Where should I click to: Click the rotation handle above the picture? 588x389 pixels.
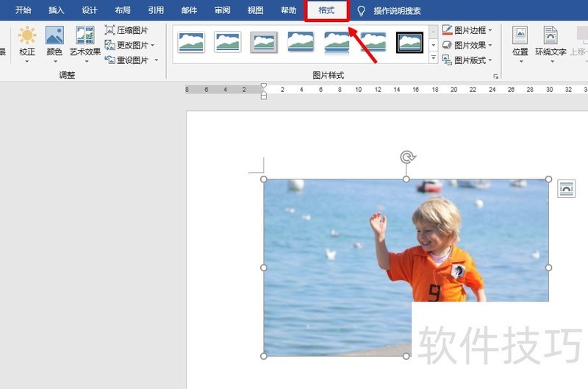[407, 157]
